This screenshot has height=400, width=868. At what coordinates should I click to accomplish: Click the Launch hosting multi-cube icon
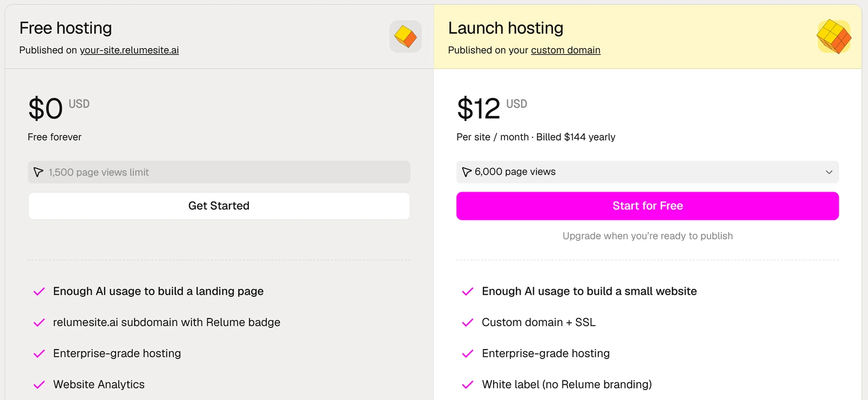click(x=834, y=36)
